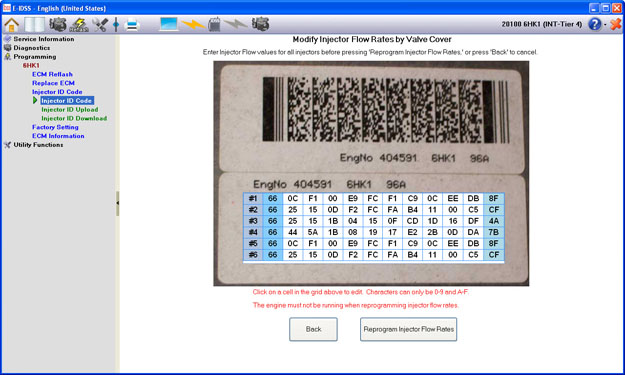Click the laptop computer connection icon
The width and height of the screenshot is (625, 375).
point(168,24)
